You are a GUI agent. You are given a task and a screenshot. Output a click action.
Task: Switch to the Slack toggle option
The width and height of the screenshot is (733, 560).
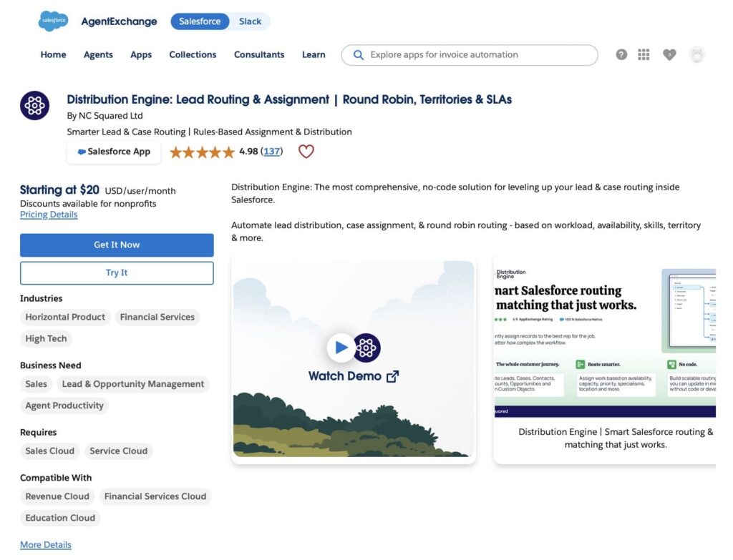[250, 21]
